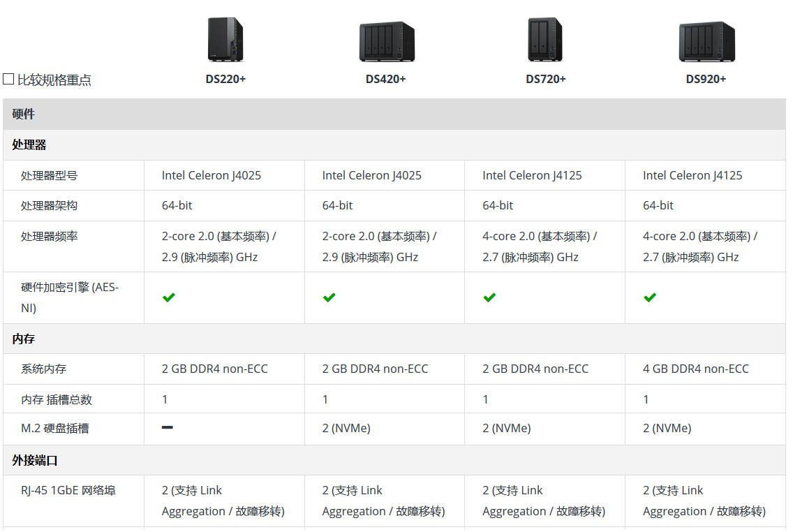The image size is (793, 532).
Task: Click the DS920+ product image
Action: 706,41
